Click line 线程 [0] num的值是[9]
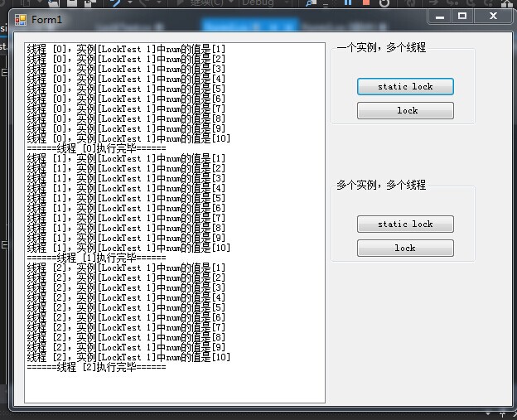 126,128
